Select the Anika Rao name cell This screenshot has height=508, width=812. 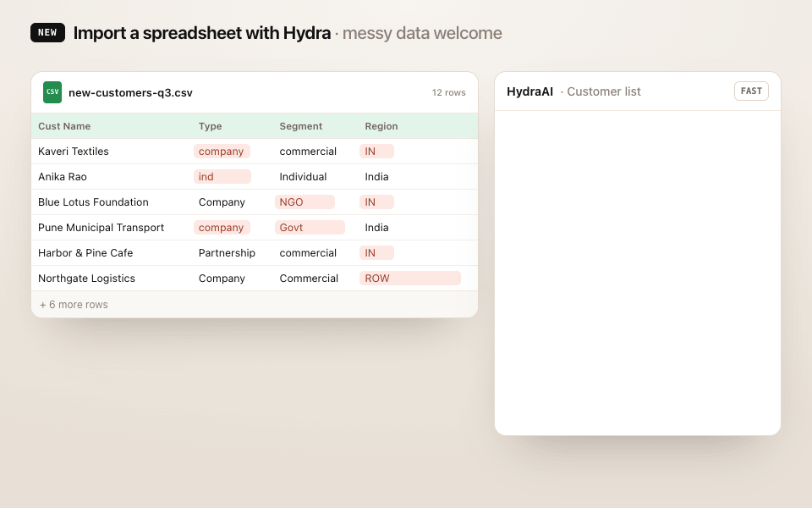tap(63, 177)
